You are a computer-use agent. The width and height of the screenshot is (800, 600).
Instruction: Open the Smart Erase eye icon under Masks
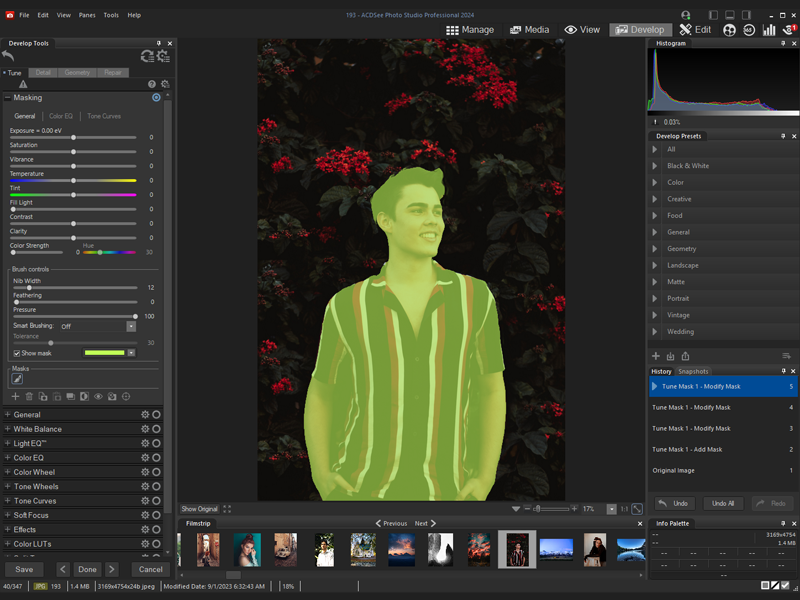click(x=98, y=396)
